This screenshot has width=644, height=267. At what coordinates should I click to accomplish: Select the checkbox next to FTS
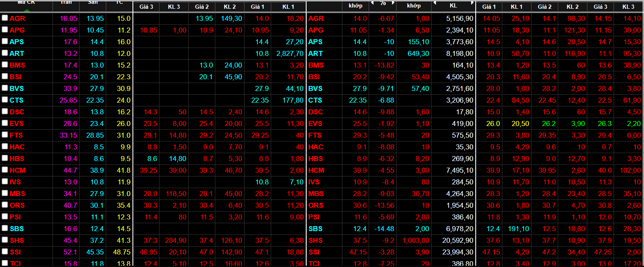(5, 135)
